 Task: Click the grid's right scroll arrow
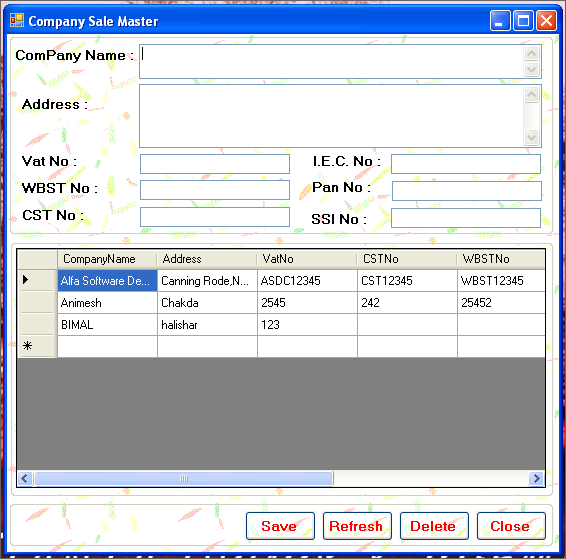click(x=537, y=479)
